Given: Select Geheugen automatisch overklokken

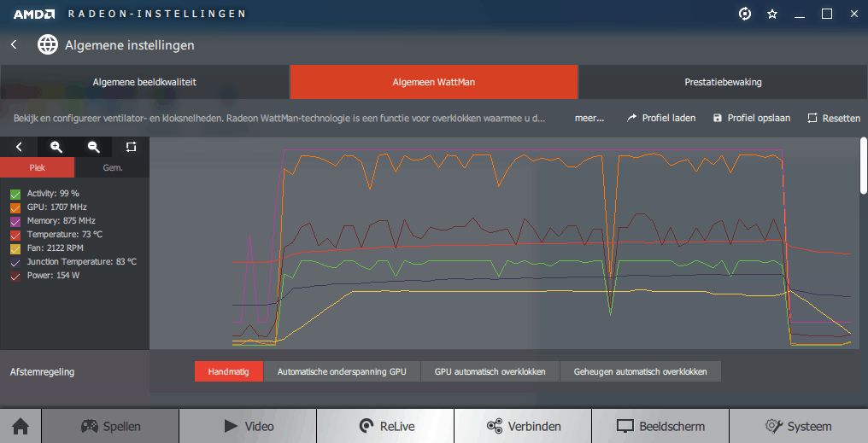Looking at the screenshot, I should tap(641, 371).
